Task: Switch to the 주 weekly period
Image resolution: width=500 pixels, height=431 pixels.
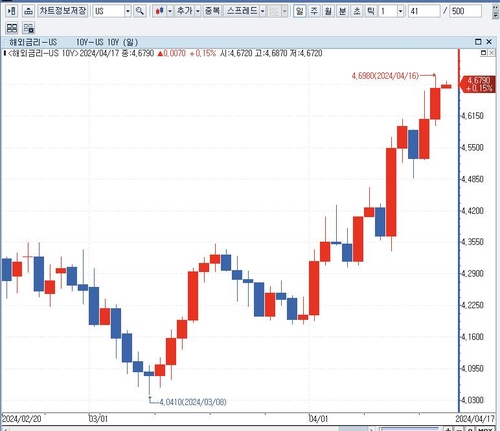Action: (x=314, y=11)
